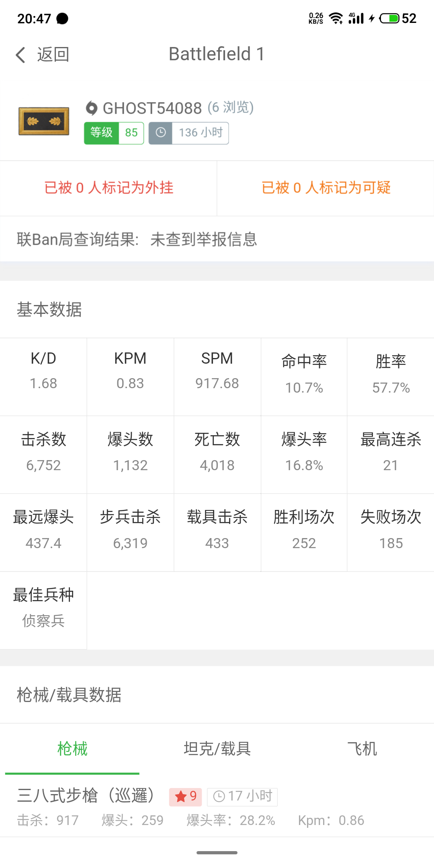Switch to the 坦克/载具 tab

pos(217,749)
